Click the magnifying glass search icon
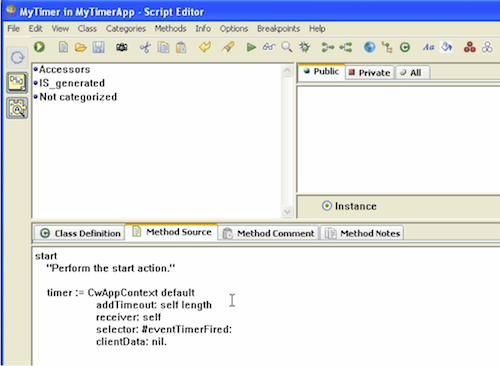Screen dimensions: 500x366 pos(287,47)
